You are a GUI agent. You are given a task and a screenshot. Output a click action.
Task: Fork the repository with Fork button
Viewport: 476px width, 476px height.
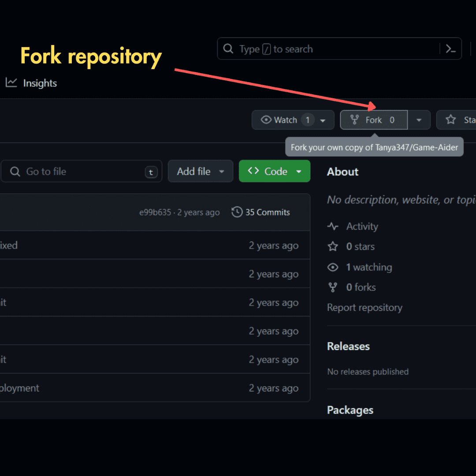(373, 120)
